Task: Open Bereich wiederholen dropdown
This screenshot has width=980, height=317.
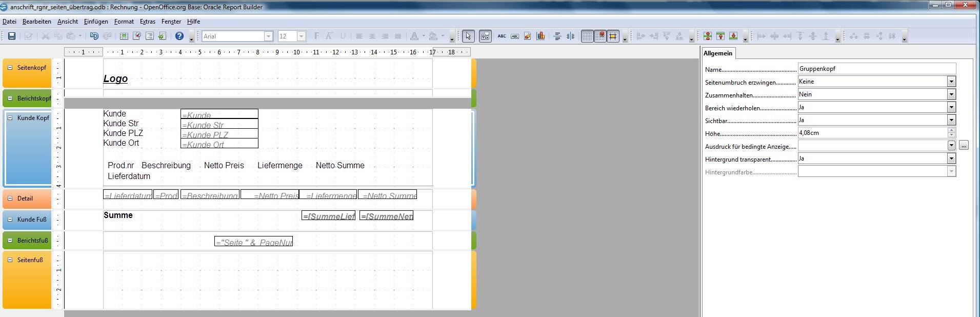Action: (951, 107)
